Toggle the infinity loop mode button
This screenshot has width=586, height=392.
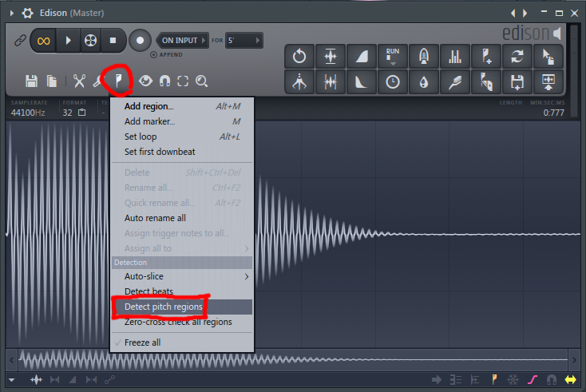click(46, 40)
